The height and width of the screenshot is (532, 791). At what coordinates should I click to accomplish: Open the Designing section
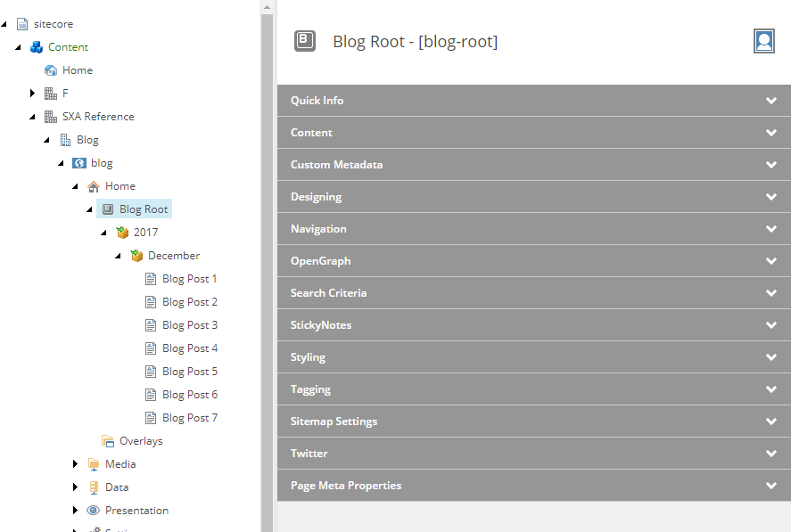[534, 197]
